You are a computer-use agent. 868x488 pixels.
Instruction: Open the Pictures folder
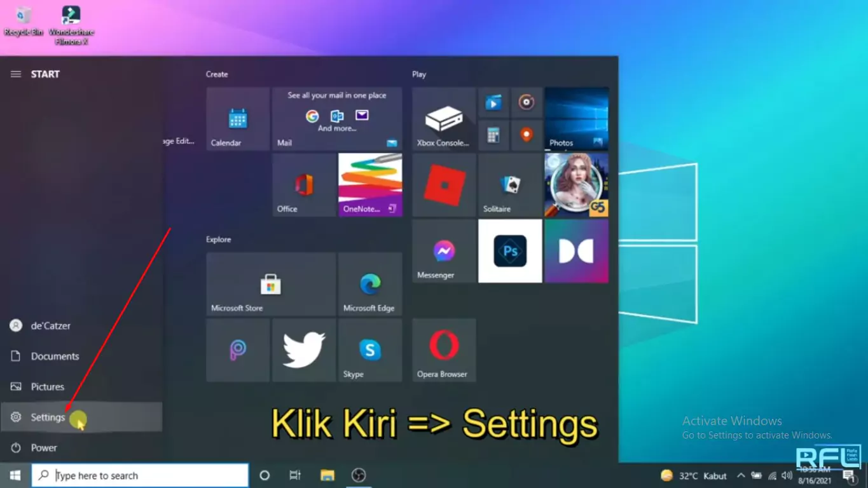tap(81, 387)
